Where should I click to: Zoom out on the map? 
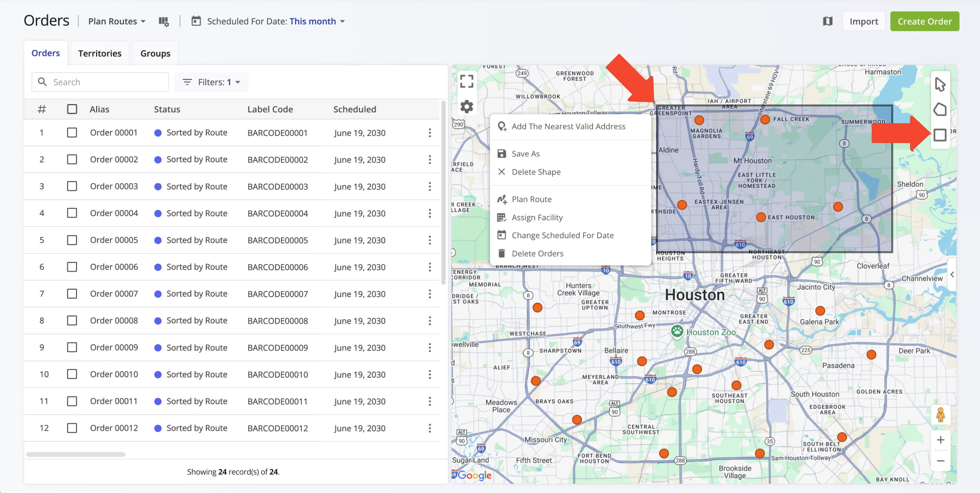[940, 461]
